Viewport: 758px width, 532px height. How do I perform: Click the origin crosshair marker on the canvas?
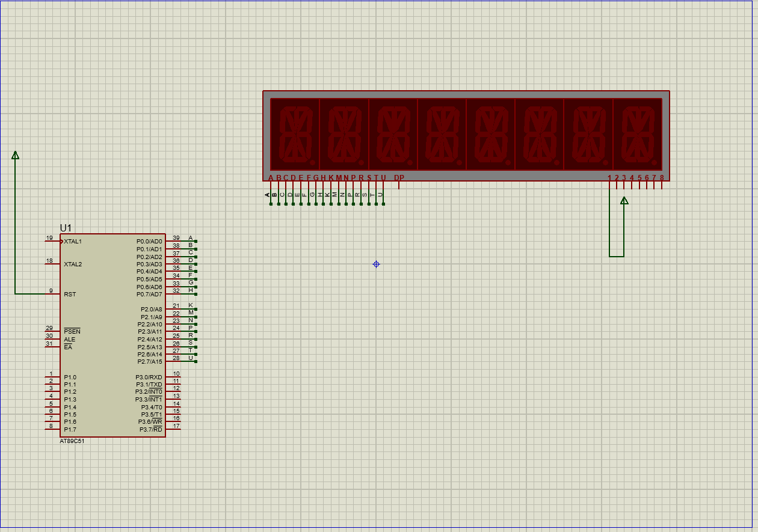375,264
